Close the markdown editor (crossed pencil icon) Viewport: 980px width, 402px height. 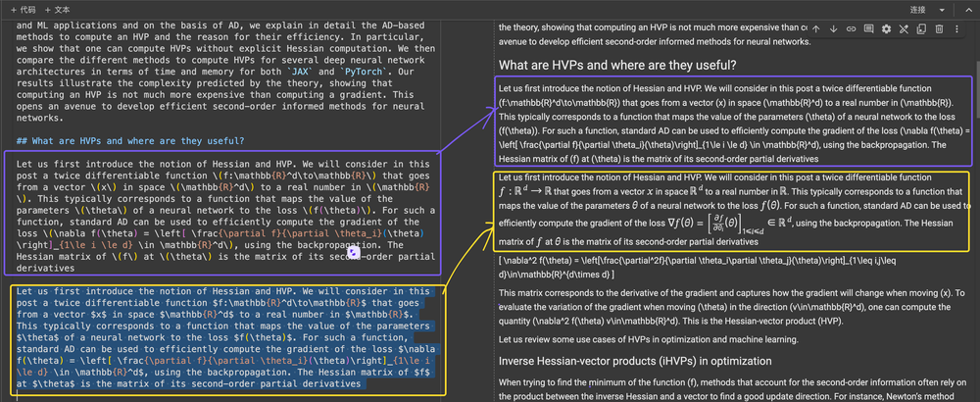click(904, 28)
